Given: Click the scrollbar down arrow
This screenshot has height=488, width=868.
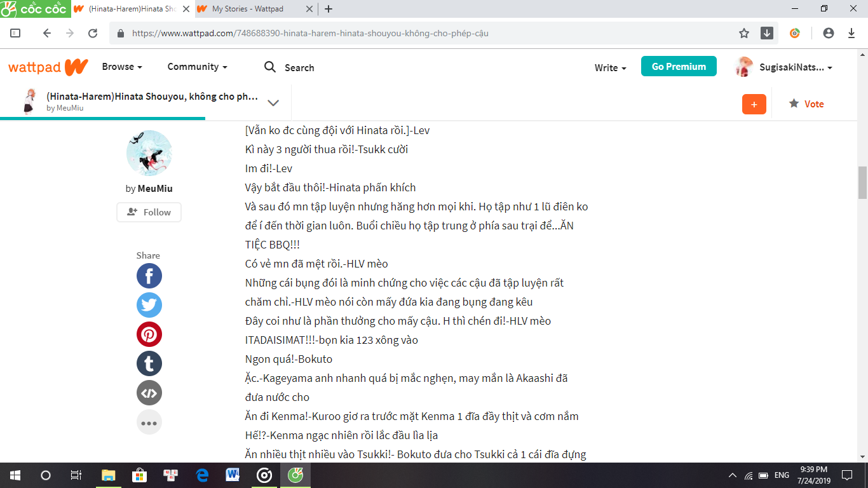Looking at the screenshot, I should pos(862,457).
